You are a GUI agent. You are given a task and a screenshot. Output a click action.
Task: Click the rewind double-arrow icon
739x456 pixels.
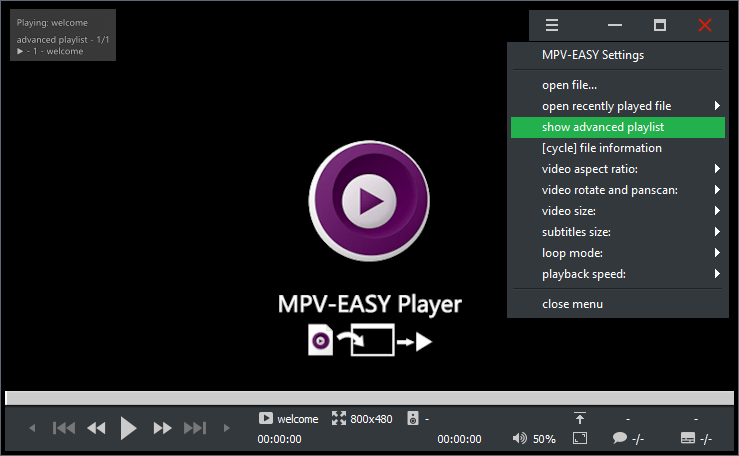coord(96,428)
